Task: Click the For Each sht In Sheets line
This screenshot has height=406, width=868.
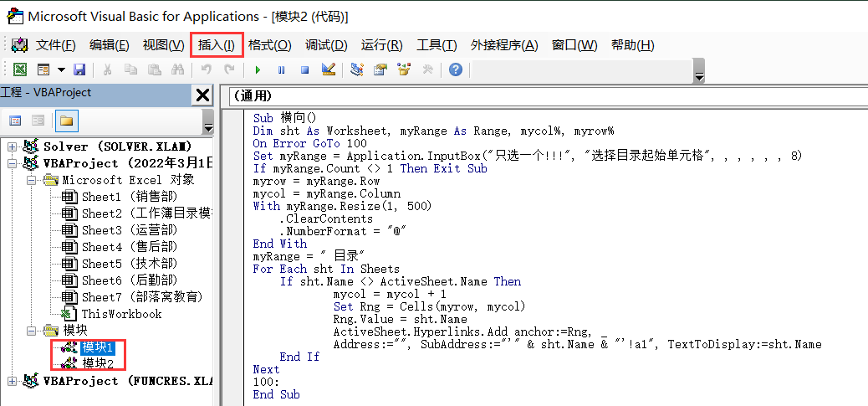Action: click(x=326, y=270)
